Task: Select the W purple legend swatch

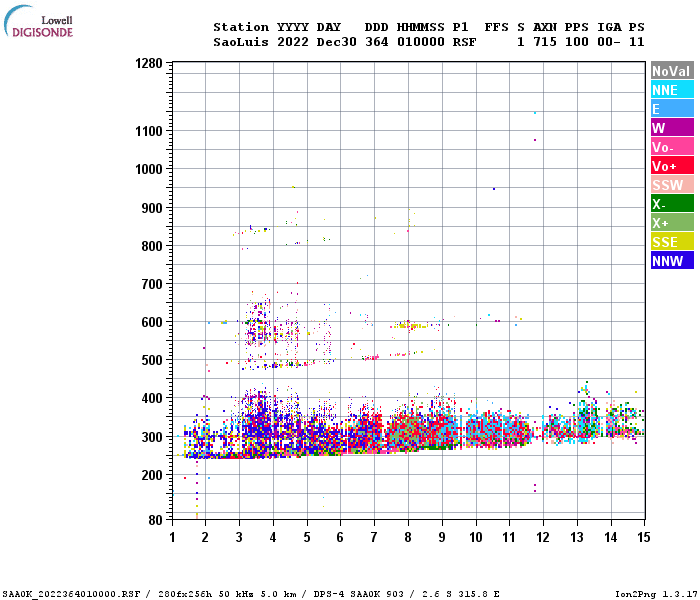Action: click(672, 128)
